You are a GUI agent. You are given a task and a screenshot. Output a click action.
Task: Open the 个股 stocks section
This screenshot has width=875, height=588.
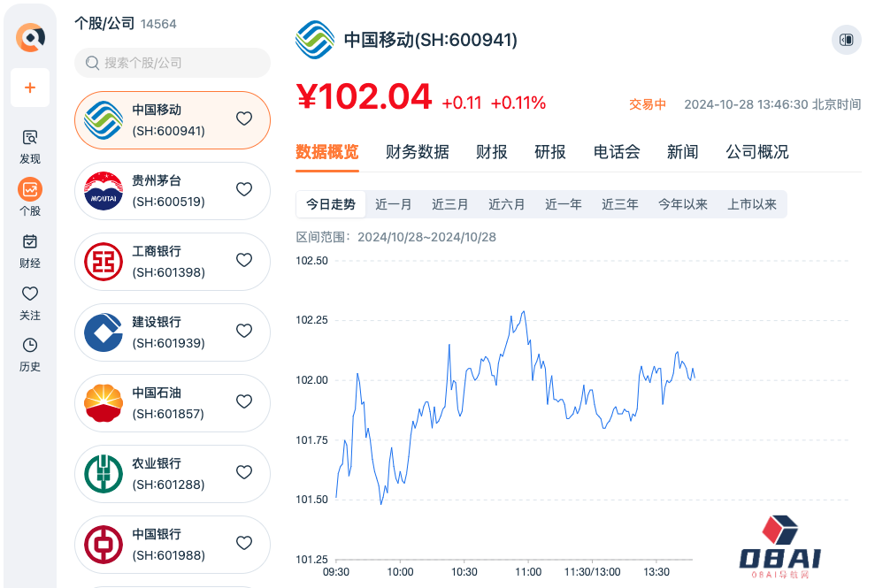(30, 197)
